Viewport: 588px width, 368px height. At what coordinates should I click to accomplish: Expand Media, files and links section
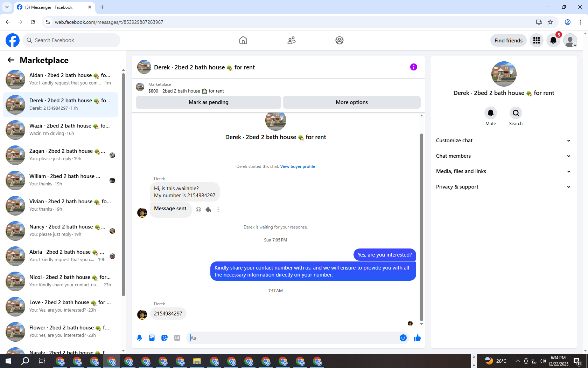tap(504, 171)
